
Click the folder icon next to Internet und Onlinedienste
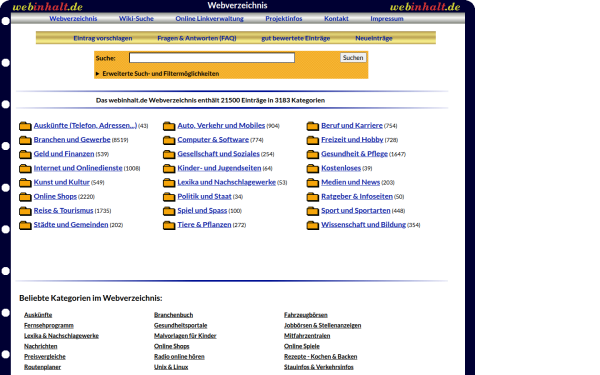point(25,168)
